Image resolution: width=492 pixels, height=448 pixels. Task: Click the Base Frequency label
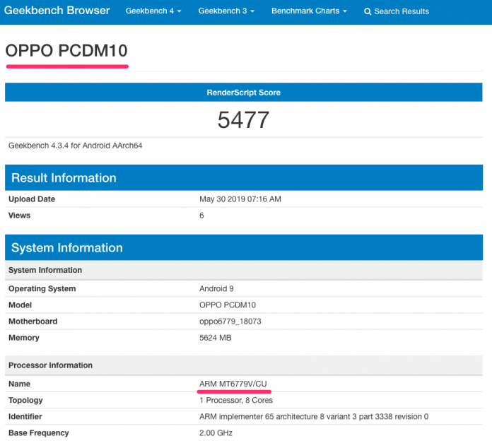[x=39, y=432]
